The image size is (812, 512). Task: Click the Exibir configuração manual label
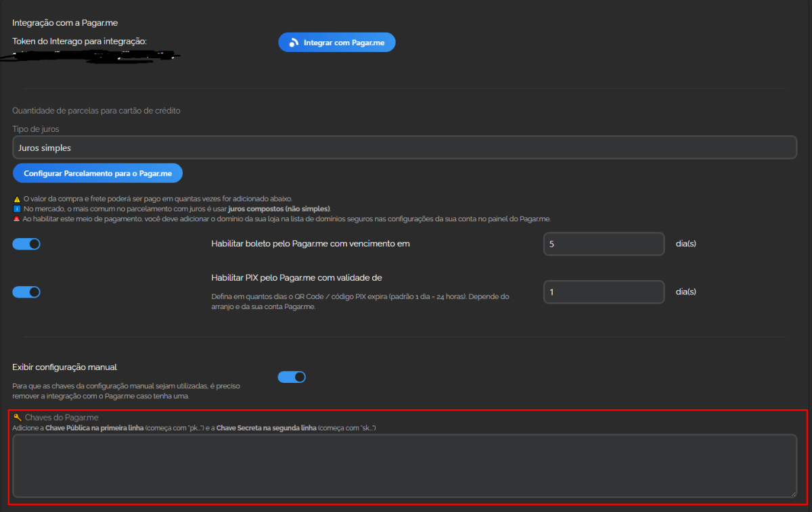tap(65, 367)
